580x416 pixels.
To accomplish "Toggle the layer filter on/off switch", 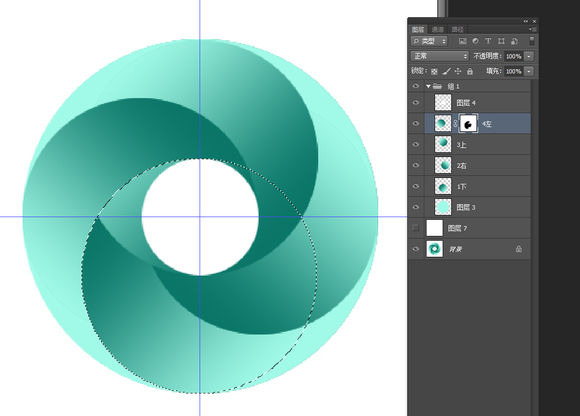I will point(532,41).
